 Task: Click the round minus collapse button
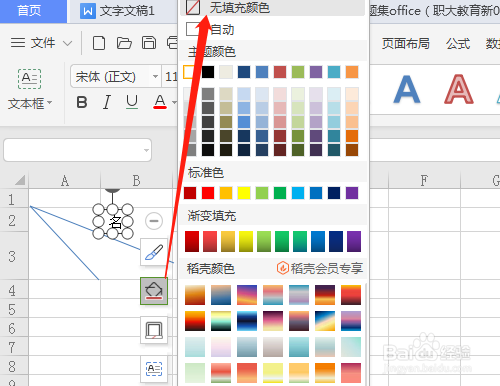154,221
